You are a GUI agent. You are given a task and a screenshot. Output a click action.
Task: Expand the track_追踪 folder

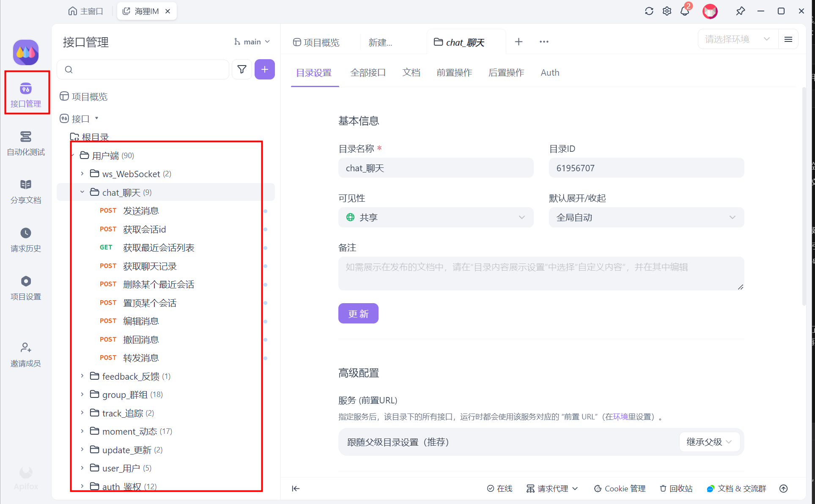click(82, 413)
